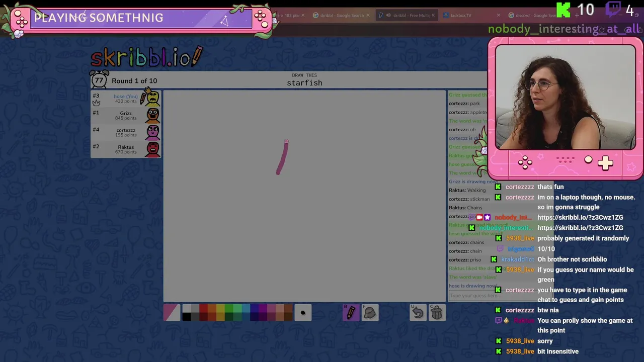Pick the pink color swatch
Screen dimensions: 644x362
(x=271, y=308)
